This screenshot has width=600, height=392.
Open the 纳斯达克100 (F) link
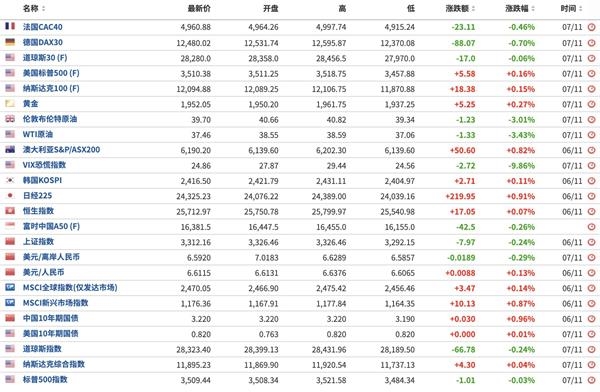coord(51,88)
